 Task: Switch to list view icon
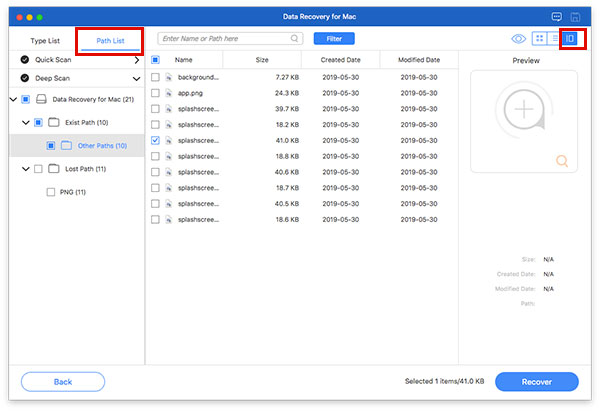click(554, 38)
